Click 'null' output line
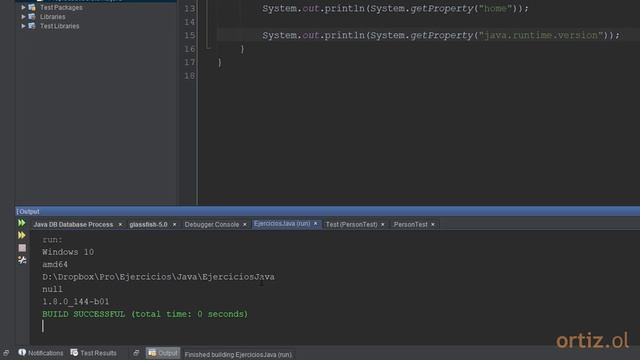This screenshot has height=360, width=640. (52, 289)
